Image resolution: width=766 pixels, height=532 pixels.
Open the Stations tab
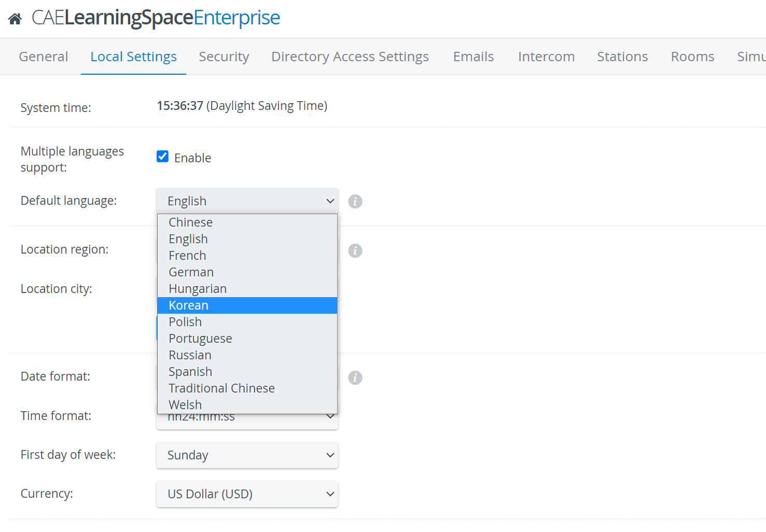click(x=622, y=57)
